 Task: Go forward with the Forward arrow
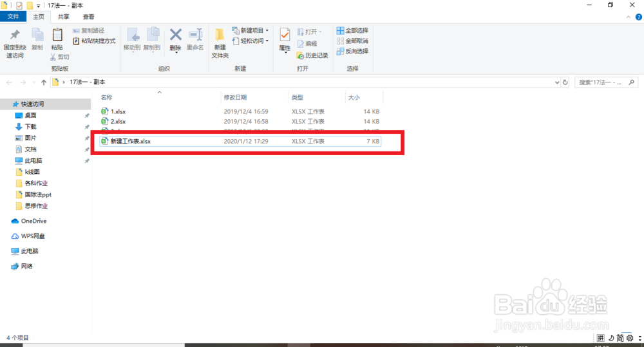23,82
